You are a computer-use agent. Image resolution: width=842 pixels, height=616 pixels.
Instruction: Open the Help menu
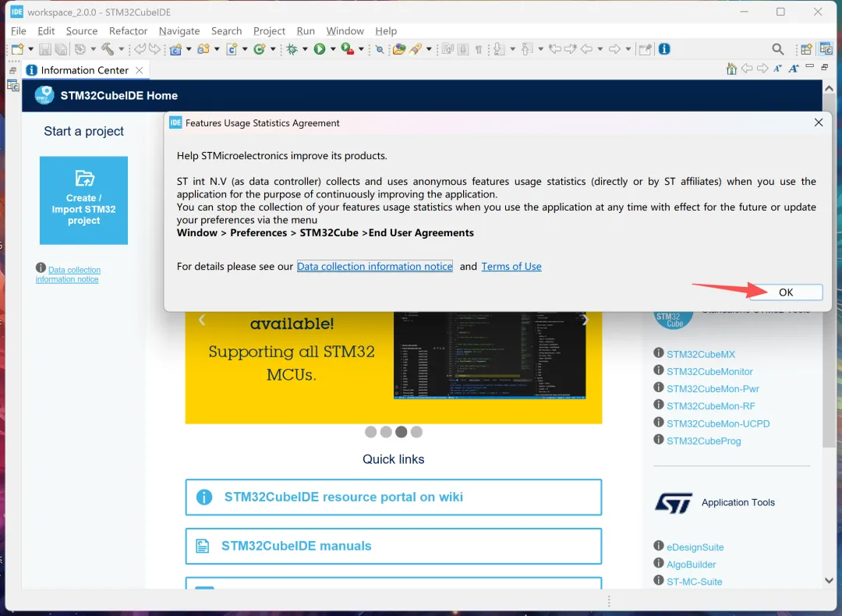[x=386, y=31]
